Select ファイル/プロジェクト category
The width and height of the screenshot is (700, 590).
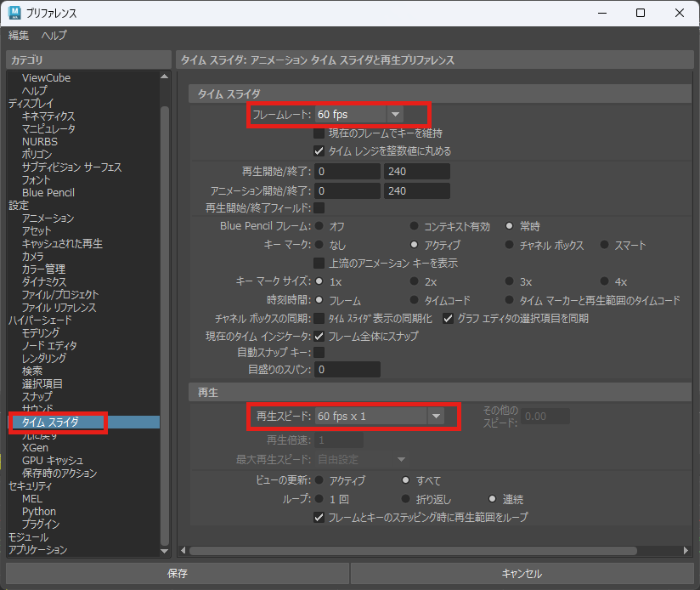pos(60,294)
